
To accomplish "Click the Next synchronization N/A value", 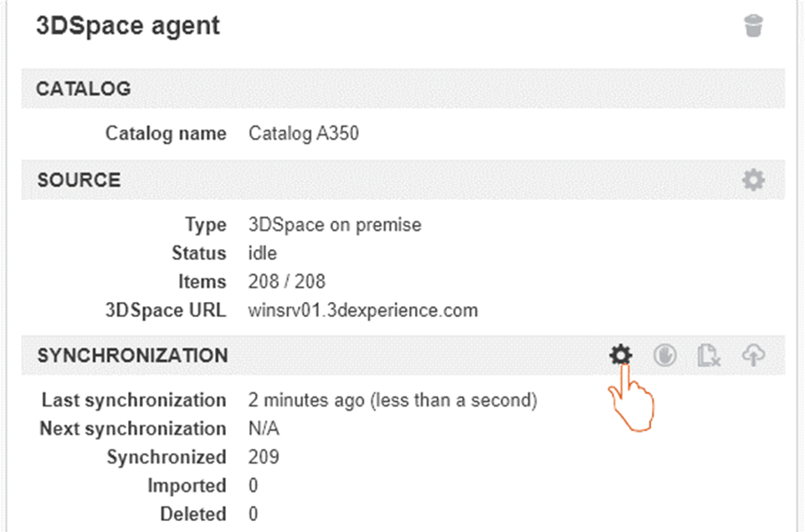I will pos(264,429).
